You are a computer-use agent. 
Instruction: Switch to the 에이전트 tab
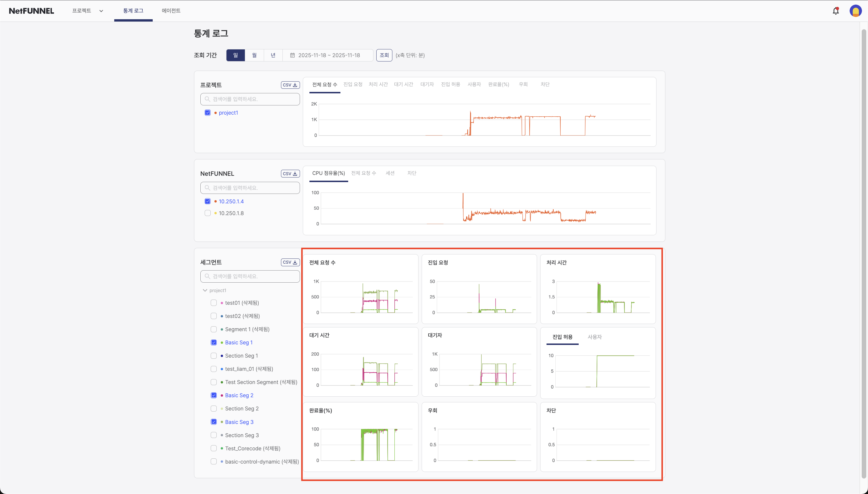pyautogui.click(x=171, y=11)
